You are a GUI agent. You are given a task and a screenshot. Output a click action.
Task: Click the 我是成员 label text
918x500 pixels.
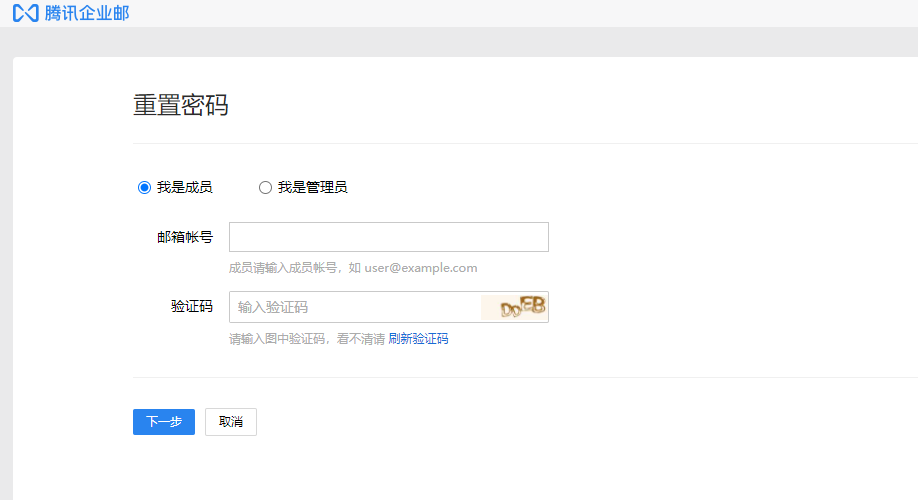(x=184, y=187)
